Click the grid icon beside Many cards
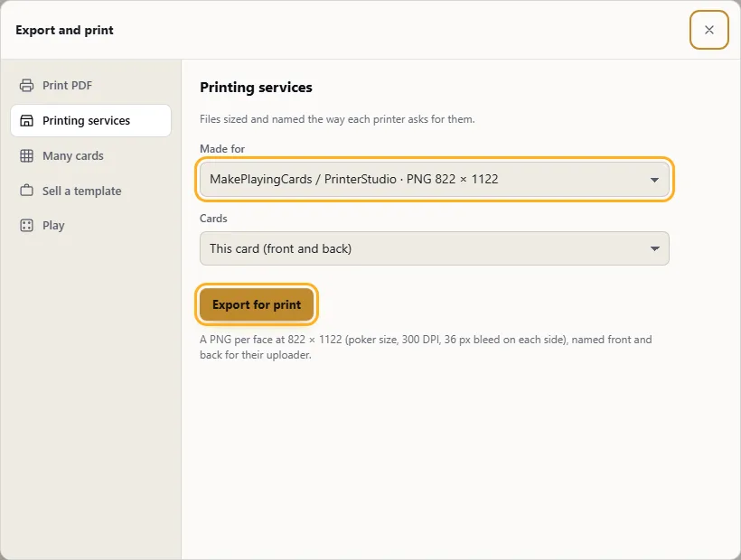Viewport: 741px width, 560px height. coord(26,156)
